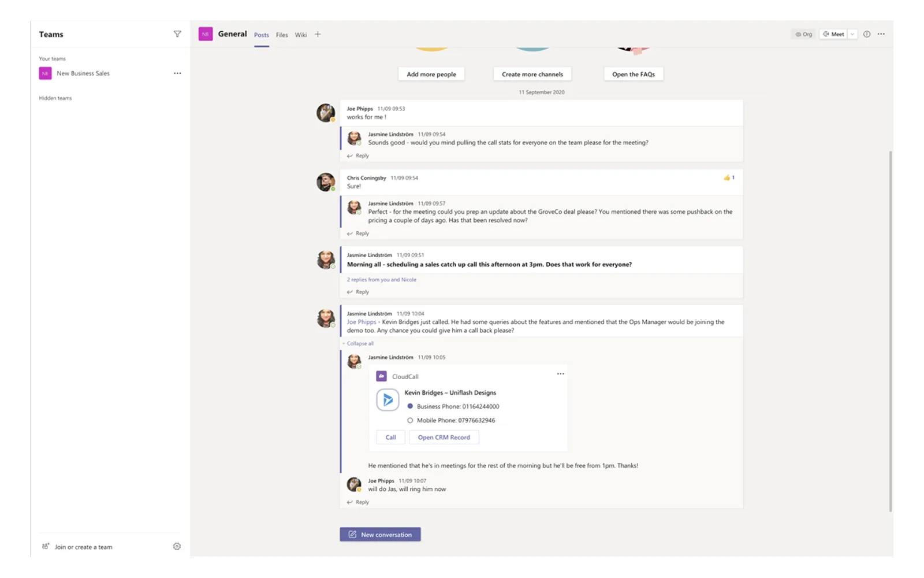Click the CloudCall contact play logo

tap(388, 399)
